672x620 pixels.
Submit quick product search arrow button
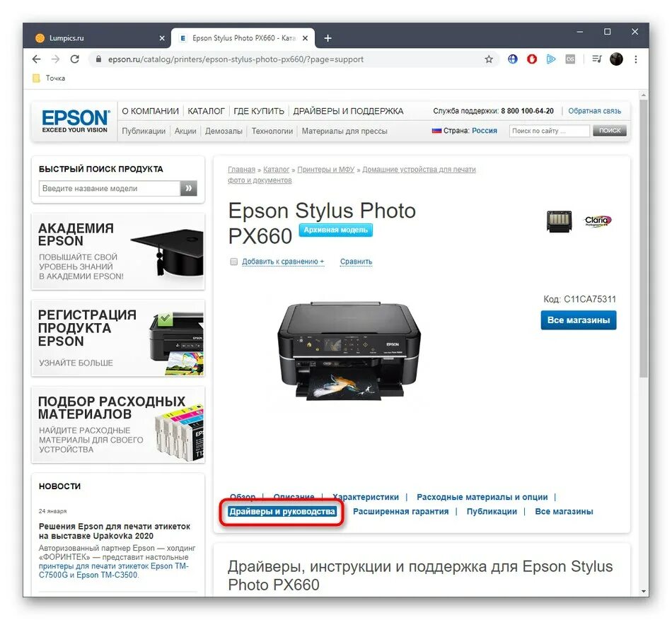(189, 188)
